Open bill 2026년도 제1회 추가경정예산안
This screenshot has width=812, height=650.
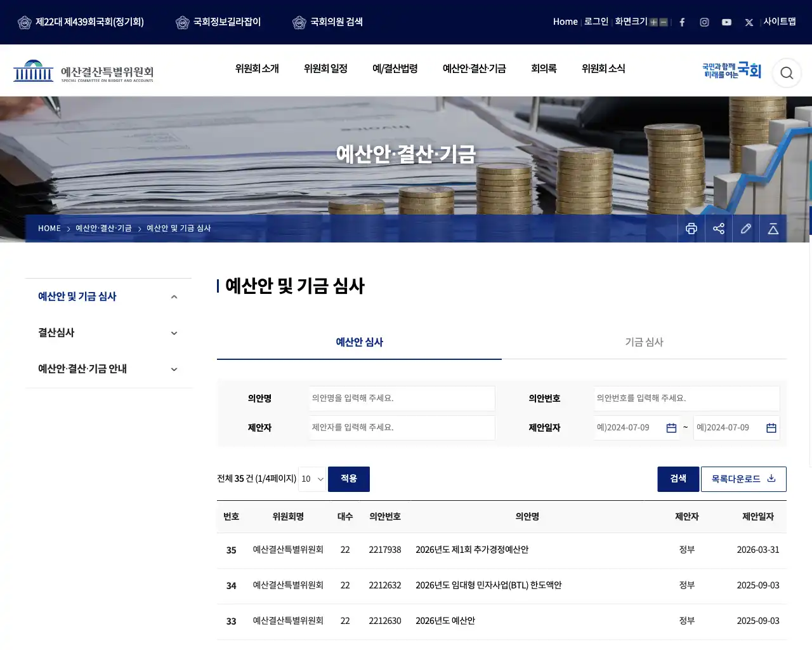coord(472,550)
